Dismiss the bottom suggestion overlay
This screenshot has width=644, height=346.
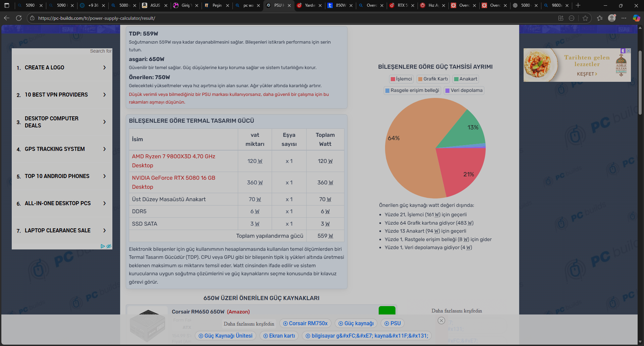[x=441, y=321]
